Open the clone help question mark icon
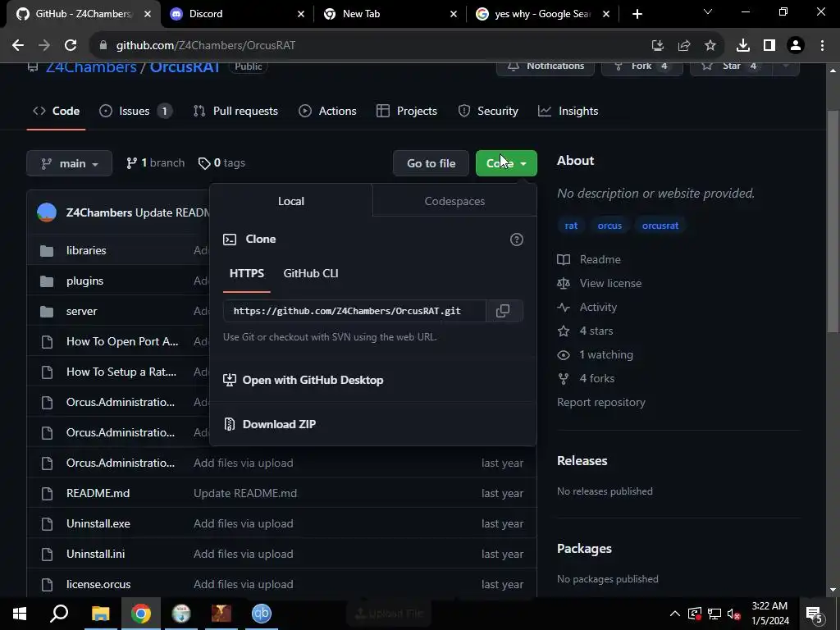Screen dimensions: 840x630 click(517, 240)
